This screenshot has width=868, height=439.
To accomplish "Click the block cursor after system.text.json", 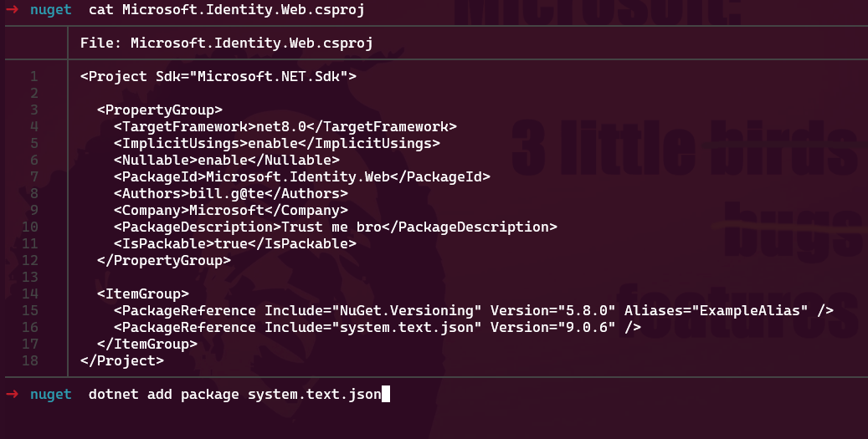I will coord(386,394).
